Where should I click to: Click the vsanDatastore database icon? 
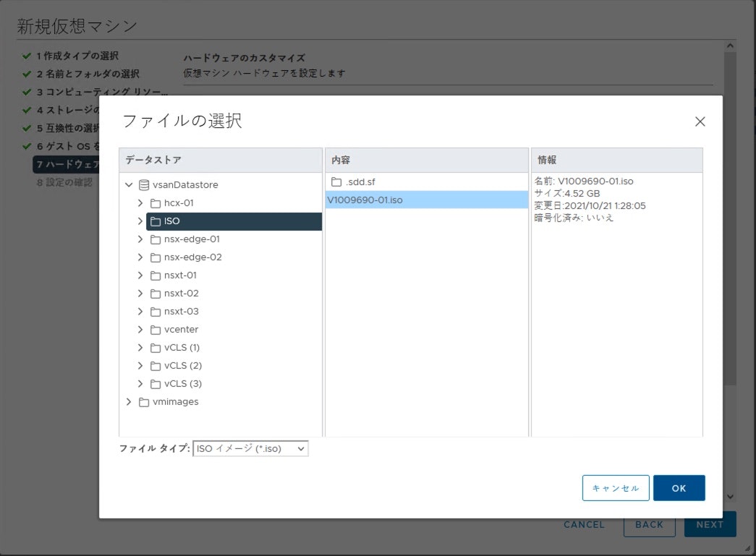(x=144, y=185)
